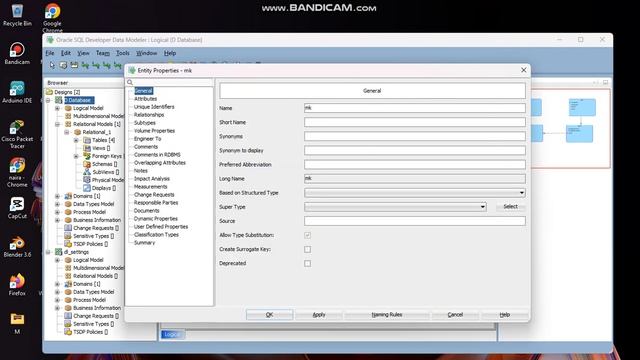Open the Edit menu

click(66, 53)
